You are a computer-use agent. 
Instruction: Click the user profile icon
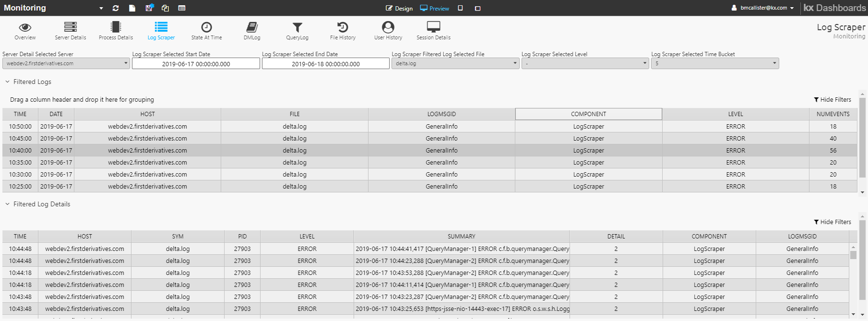(734, 8)
